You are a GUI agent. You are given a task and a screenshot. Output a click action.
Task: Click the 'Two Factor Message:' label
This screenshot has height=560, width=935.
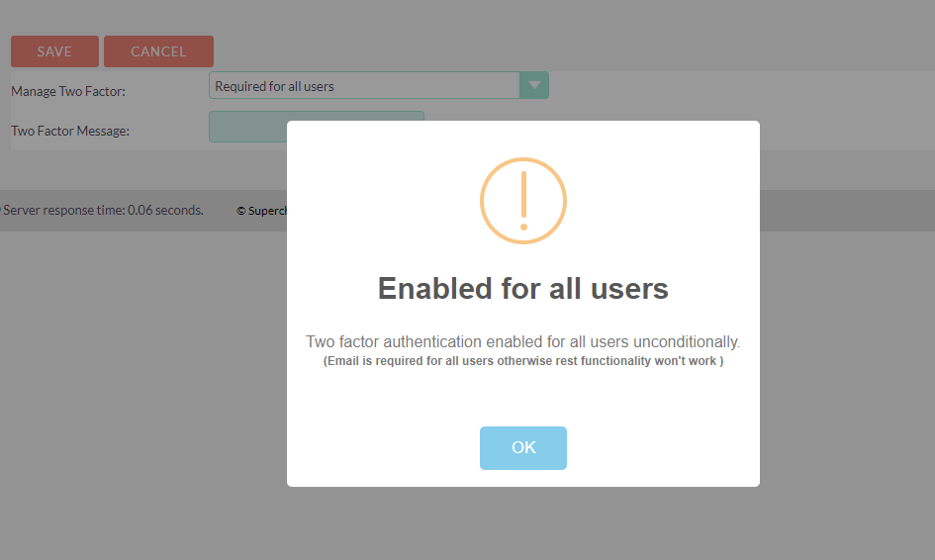pos(70,131)
